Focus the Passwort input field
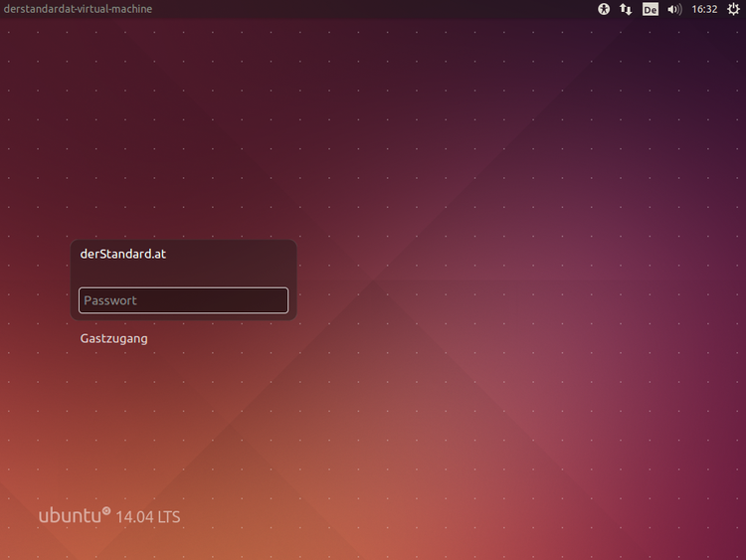The image size is (746, 560). pyautogui.click(x=183, y=300)
